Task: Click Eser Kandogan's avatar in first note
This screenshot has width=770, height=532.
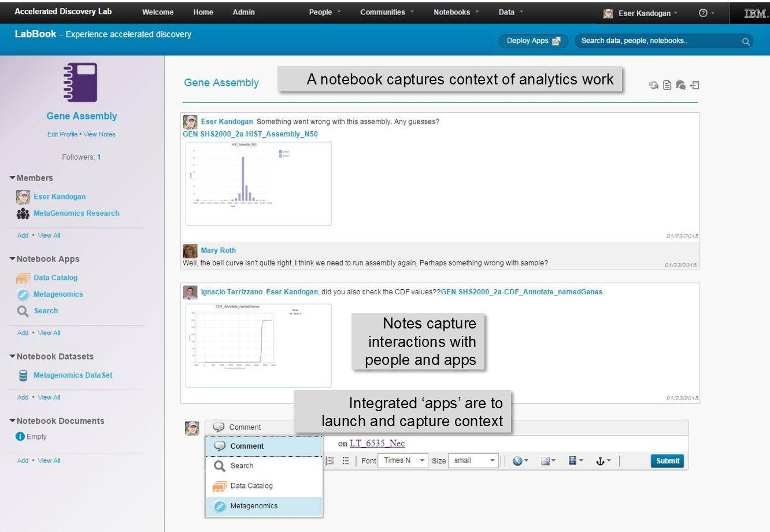Action: click(x=190, y=122)
